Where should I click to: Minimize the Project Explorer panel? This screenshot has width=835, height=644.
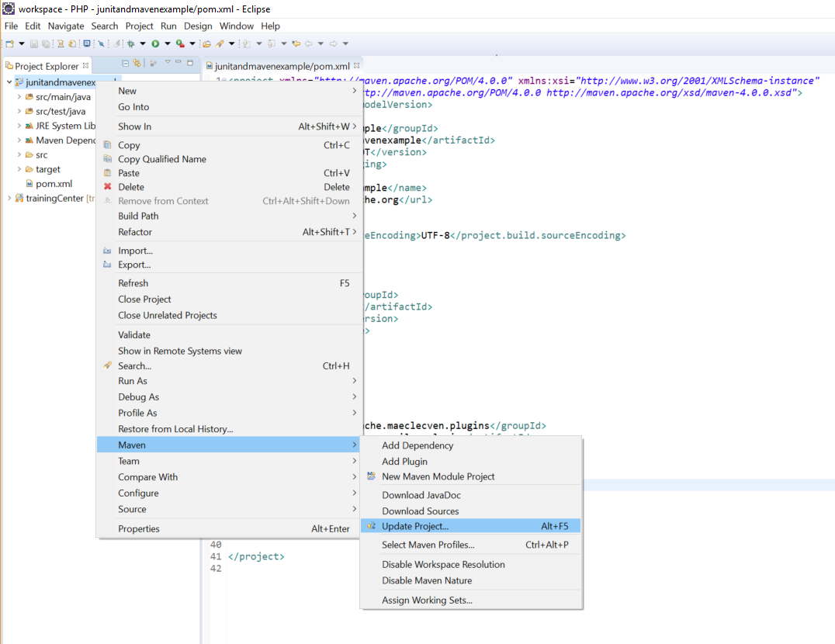coord(178,62)
